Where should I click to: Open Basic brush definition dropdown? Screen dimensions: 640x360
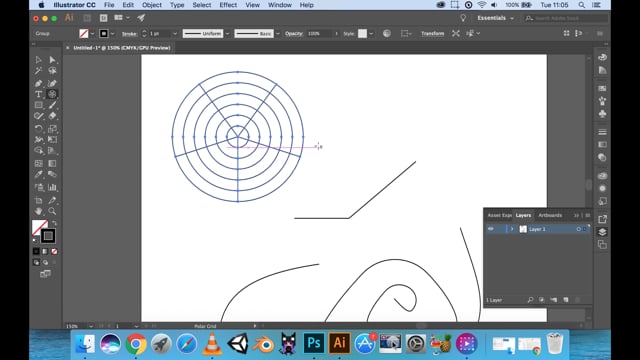(278, 33)
